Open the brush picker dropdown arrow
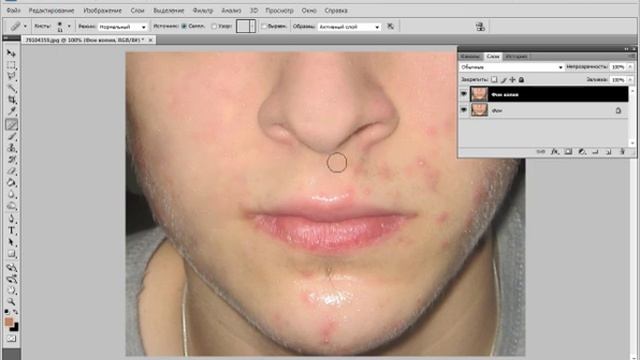This screenshot has width=640, height=360. coord(69,27)
